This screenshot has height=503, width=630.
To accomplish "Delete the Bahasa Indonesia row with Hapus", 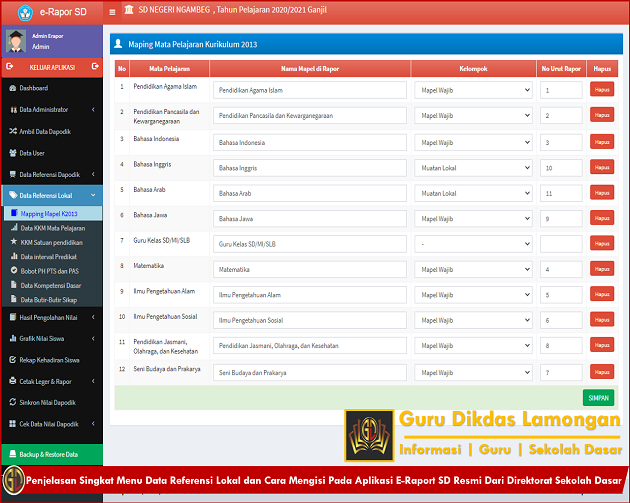I will (602, 142).
